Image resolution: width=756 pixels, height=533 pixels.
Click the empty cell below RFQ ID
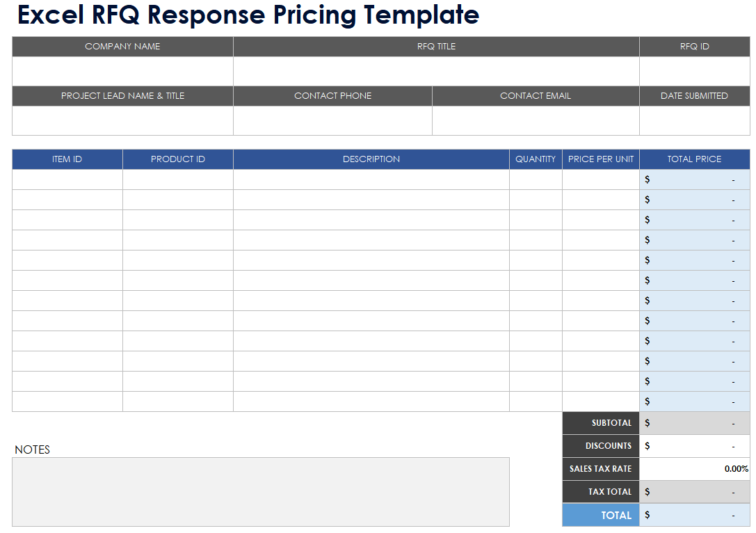click(694, 71)
